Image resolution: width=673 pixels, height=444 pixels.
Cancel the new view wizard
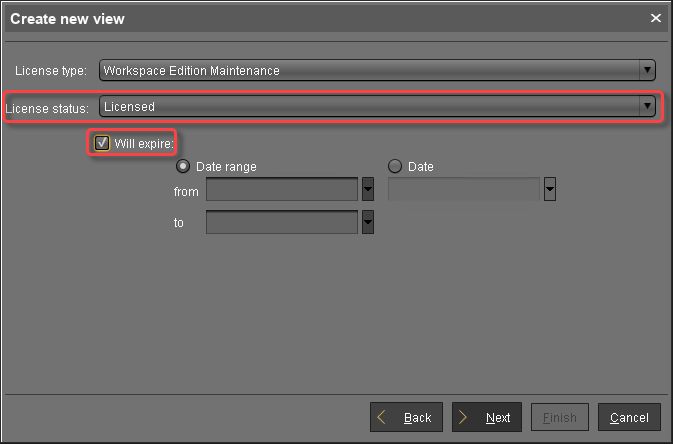pos(629,417)
